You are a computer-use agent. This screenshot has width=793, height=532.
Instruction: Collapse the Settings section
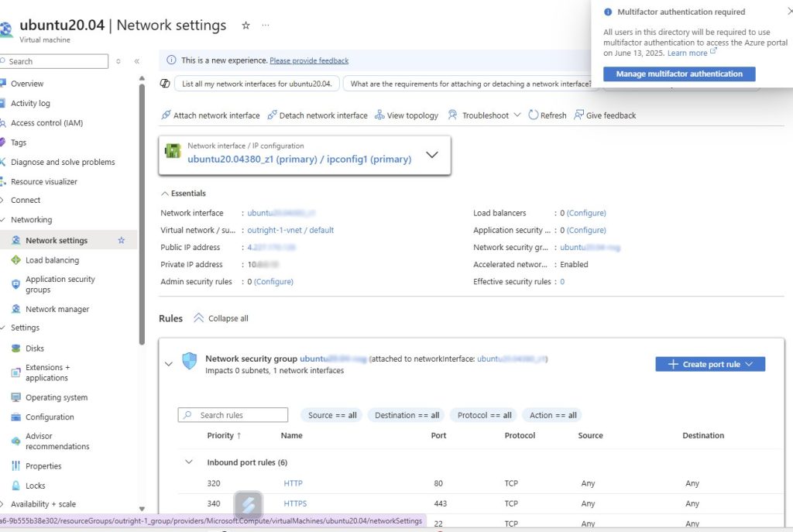coord(25,328)
